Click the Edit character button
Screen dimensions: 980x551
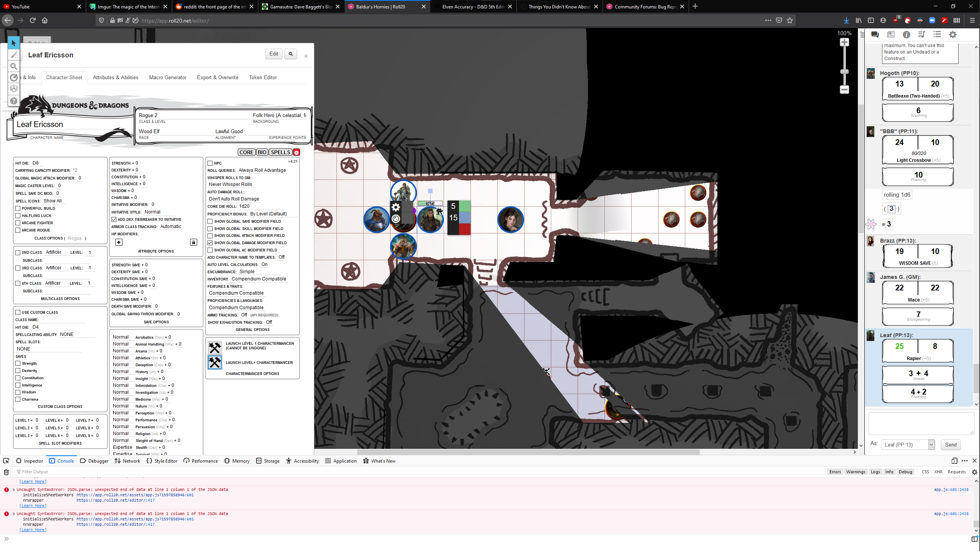[273, 54]
